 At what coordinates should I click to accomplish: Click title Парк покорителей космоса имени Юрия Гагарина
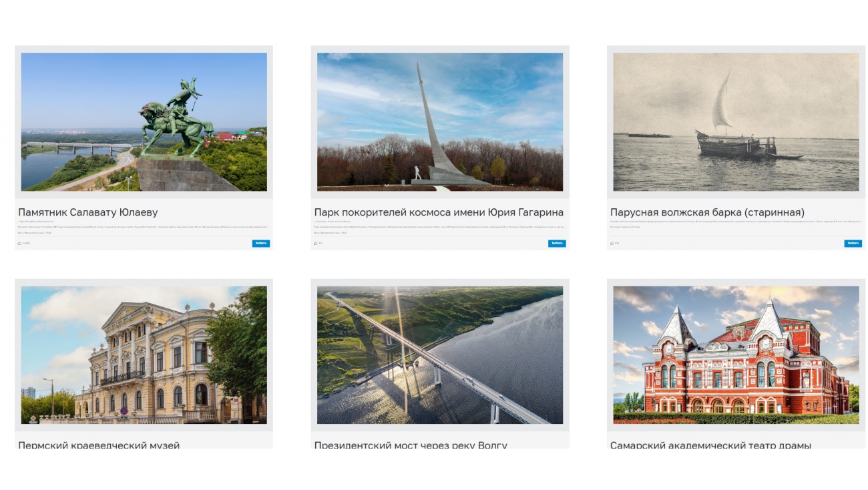(x=439, y=212)
